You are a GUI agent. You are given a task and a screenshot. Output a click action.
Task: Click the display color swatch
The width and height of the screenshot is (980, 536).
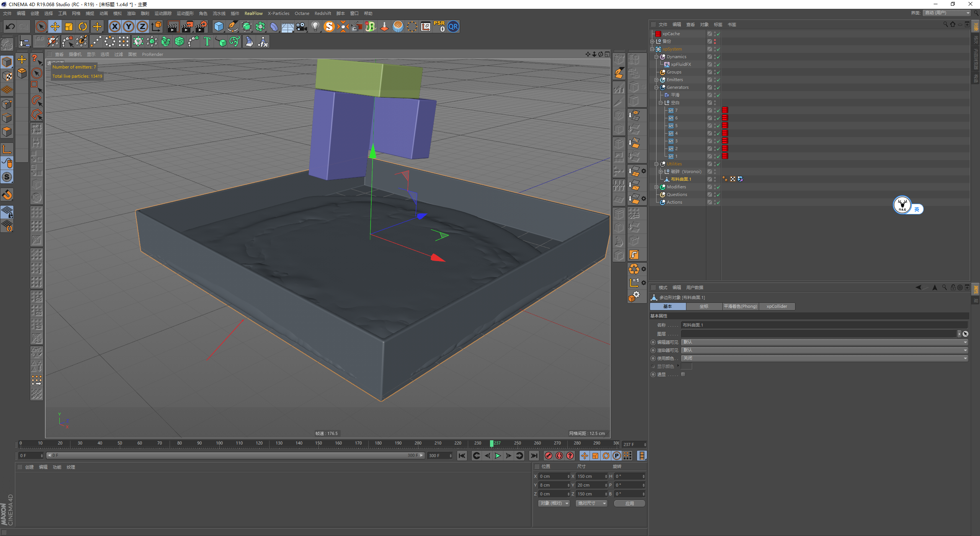[686, 366]
